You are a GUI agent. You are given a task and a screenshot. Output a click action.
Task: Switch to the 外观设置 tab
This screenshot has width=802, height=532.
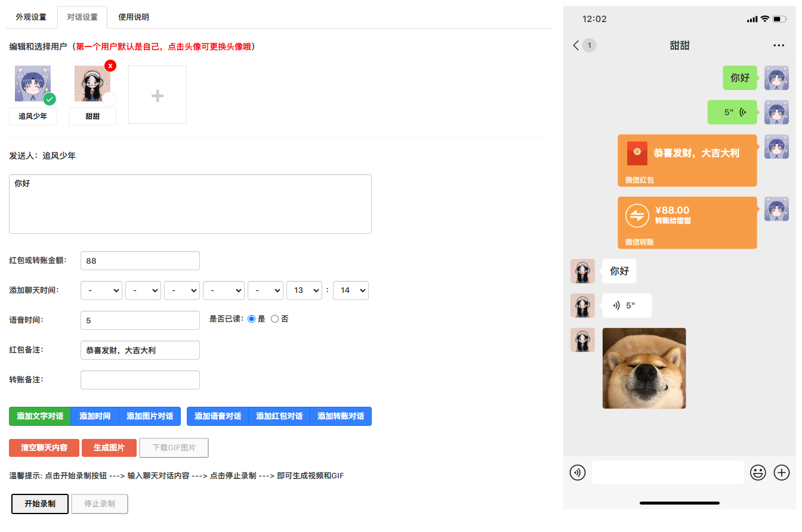point(31,17)
